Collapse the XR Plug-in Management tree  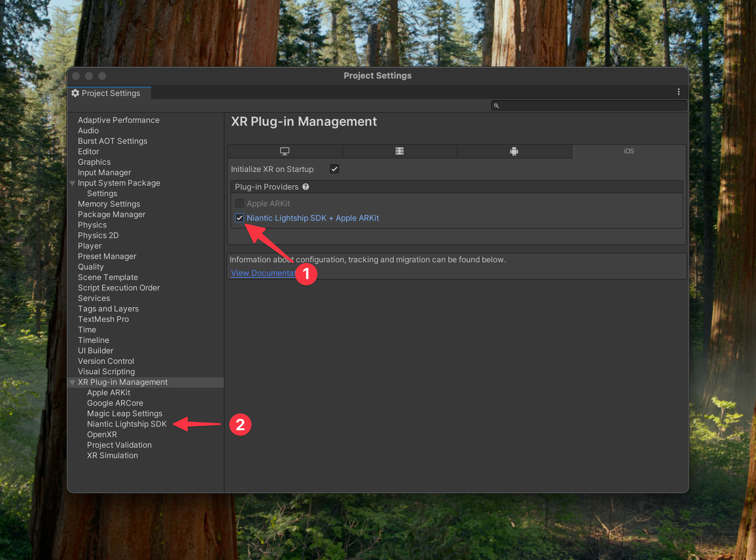(72, 383)
